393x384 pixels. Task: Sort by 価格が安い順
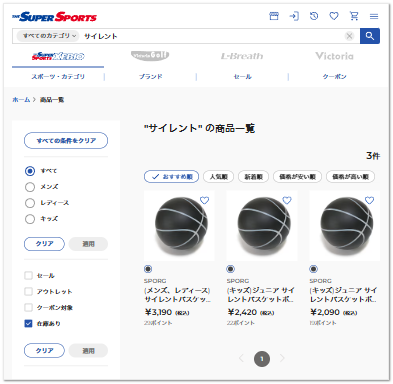coord(297,177)
